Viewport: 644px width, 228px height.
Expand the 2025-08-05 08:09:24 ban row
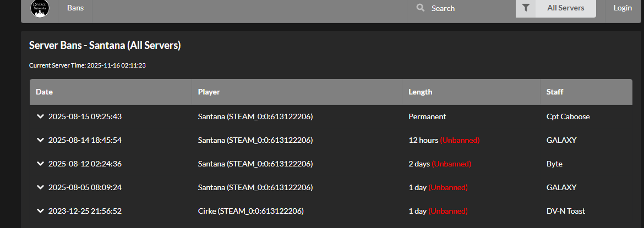click(x=40, y=187)
